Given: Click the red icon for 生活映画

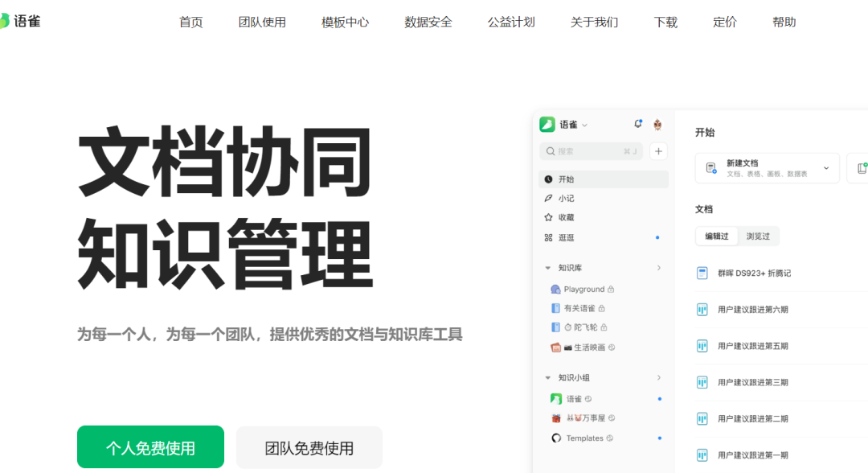Looking at the screenshot, I should tap(555, 348).
